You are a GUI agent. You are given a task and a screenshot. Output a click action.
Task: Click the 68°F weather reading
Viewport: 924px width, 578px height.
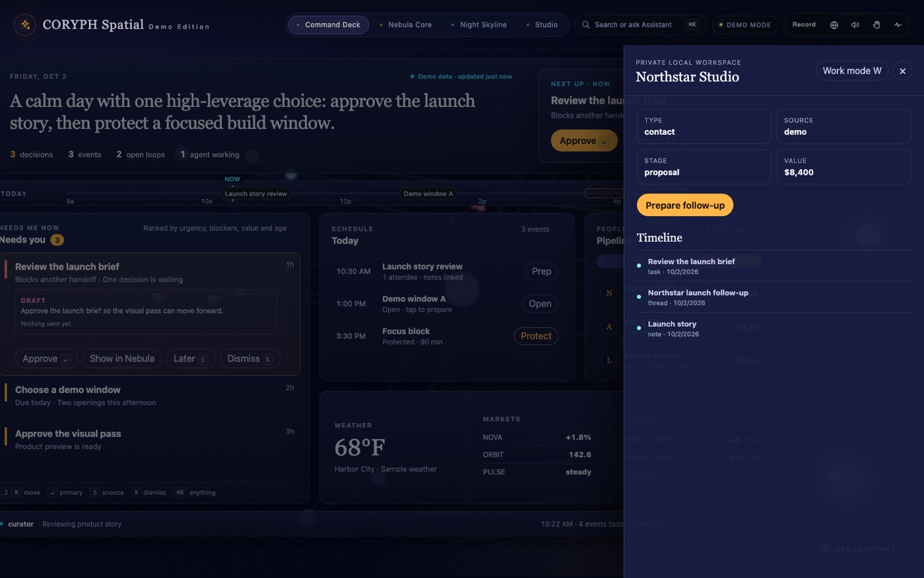(x=360, y=447)
